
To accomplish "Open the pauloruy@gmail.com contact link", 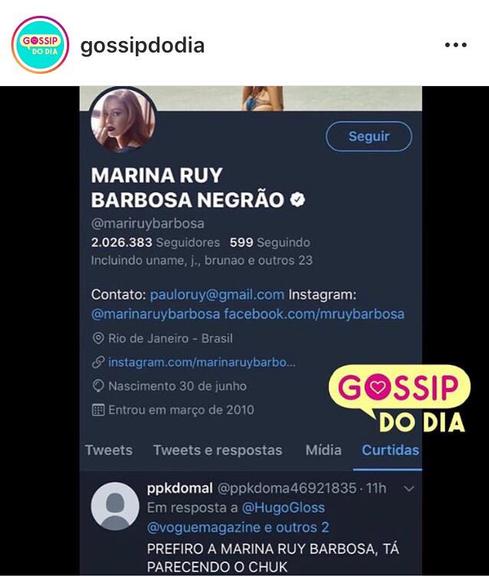I will (x=217, y=295).
